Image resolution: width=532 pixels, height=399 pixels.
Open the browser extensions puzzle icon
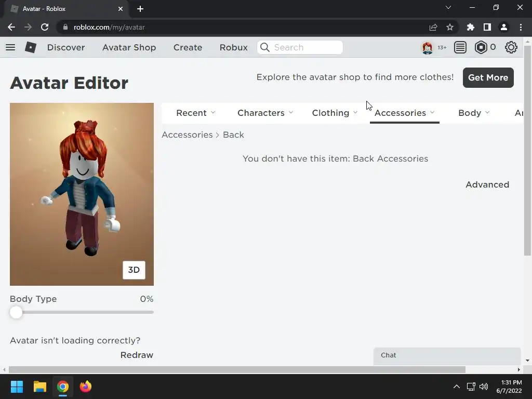click(471, 27)
